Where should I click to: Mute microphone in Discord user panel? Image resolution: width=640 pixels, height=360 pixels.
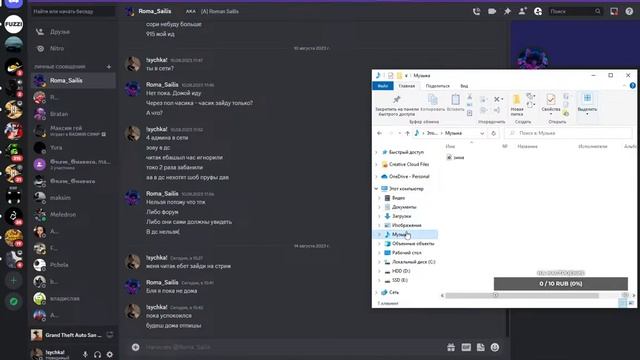click(x=85, y=354)
